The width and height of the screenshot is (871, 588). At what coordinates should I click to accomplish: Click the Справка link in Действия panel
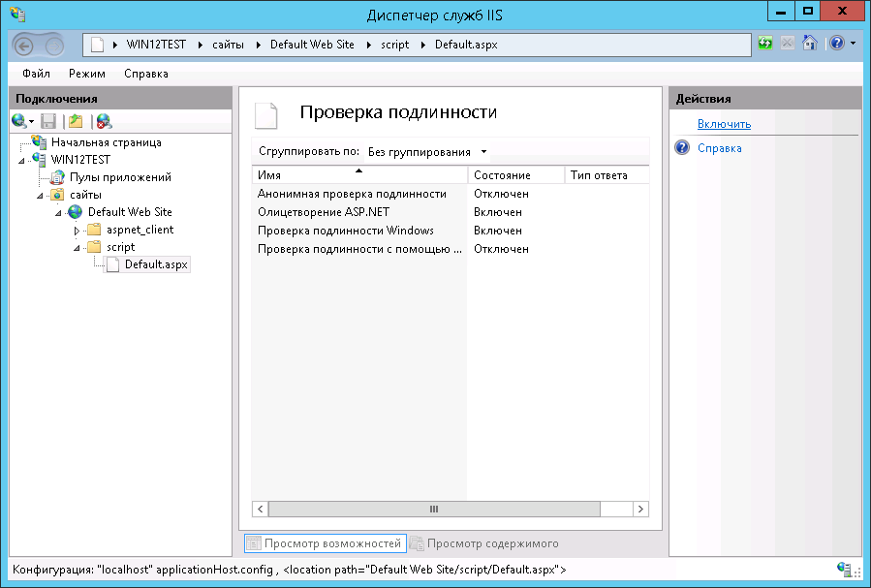719,148
